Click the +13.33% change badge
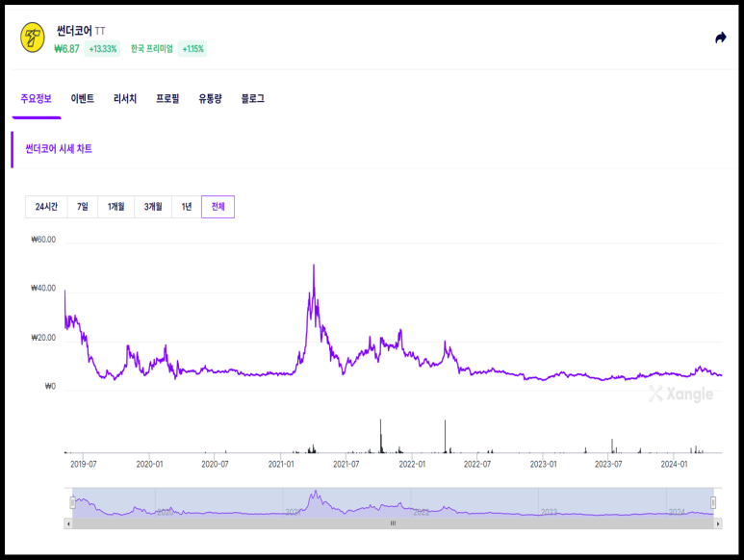Viewport: 744px width, 560px height. click(102, 49)
